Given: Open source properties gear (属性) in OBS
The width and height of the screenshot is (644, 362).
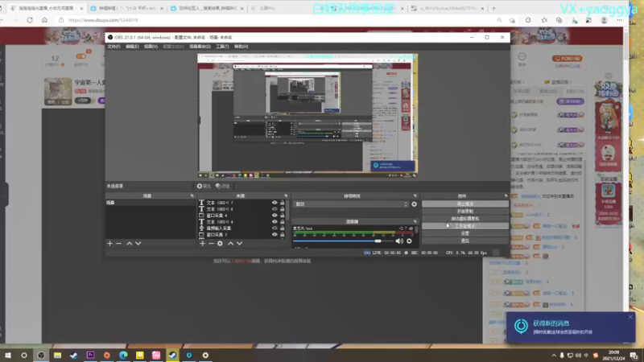Looking at the screenshot, I should (204, 186).
